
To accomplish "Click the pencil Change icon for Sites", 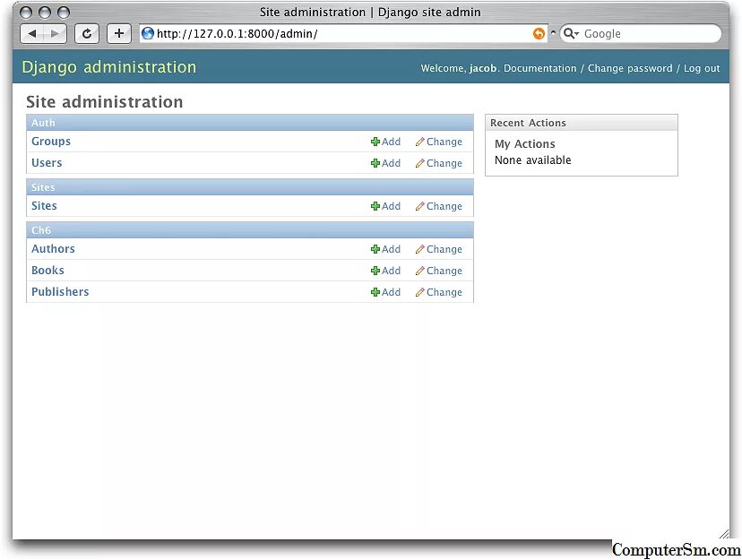I will pos(419,206).
